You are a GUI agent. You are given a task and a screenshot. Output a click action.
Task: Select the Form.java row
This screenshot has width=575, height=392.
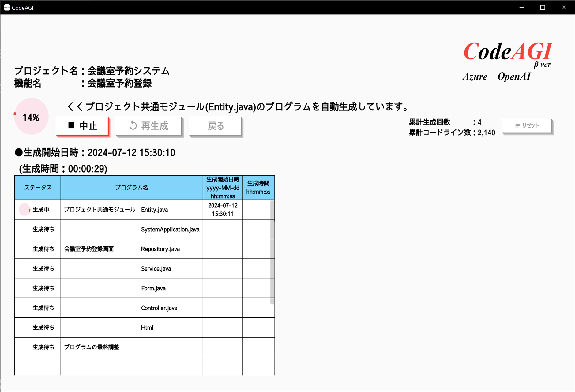pyautogui.click(x=145, y=288)
